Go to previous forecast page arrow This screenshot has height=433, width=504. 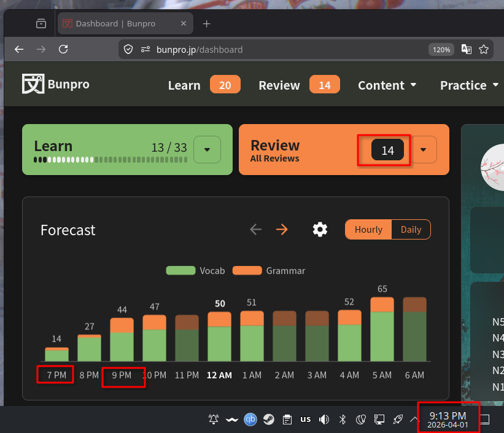(x=256, y=230)
